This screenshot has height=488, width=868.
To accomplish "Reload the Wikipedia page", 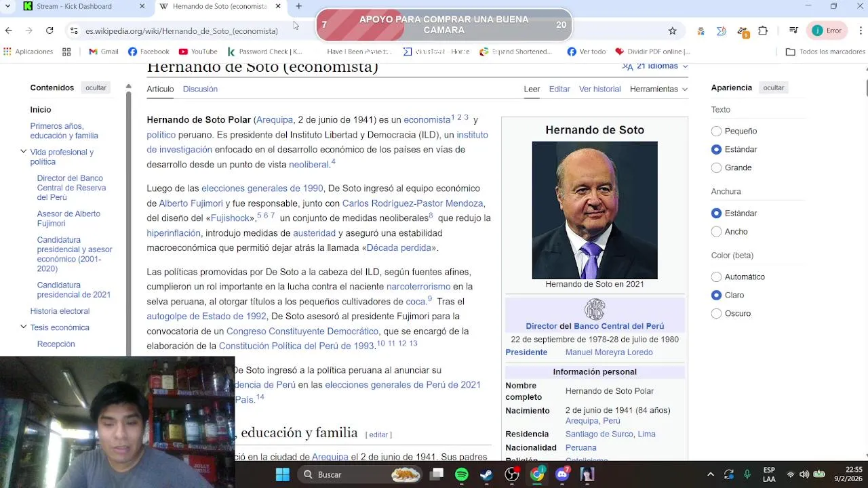I will coord(50,30).
